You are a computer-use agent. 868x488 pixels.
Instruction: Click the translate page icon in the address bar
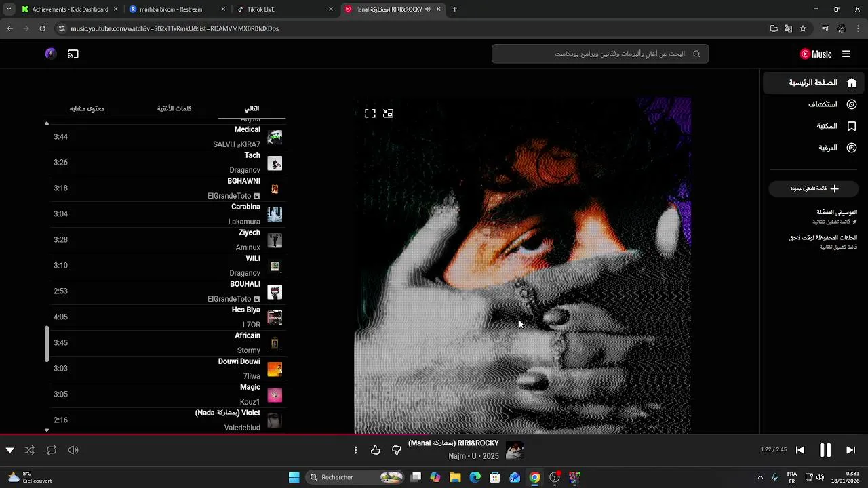(x=788, y=28)
